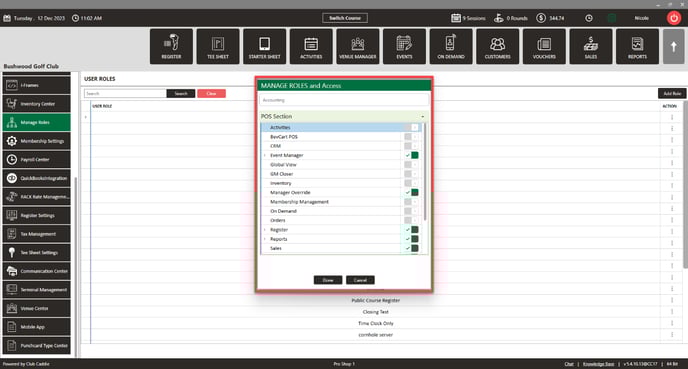The width and height of the screenshot is (688, 369).
Task: Open the Register module icon
Action: click(171, 47)
